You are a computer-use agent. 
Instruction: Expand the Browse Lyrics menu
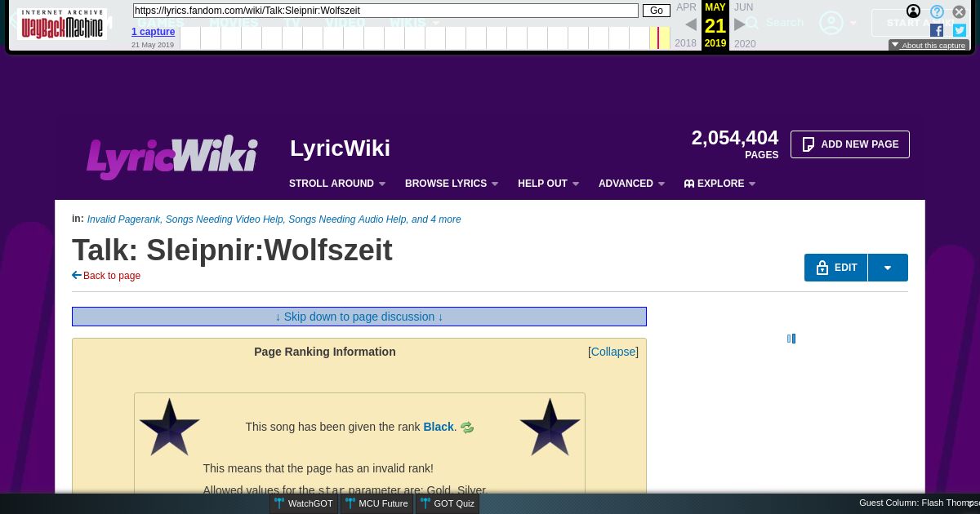(452, 184)
